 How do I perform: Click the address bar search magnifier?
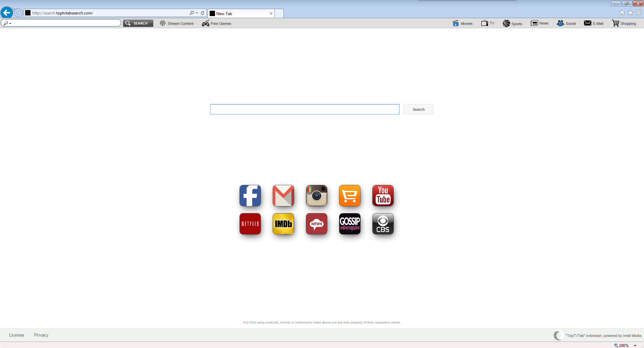(192, 13)
